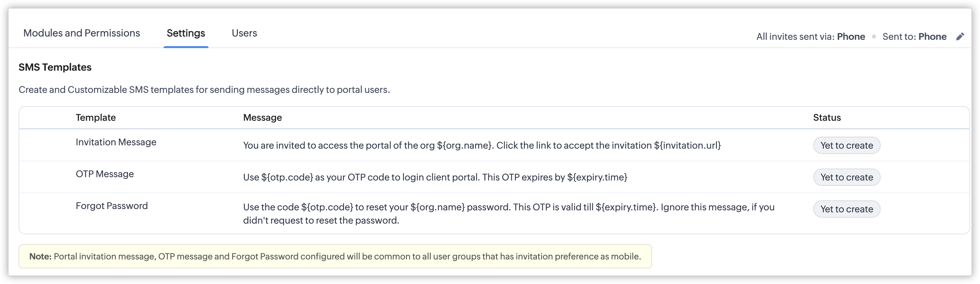Switch to the Users tab
The width and height of the screenshot is (980, 284).
244,33
